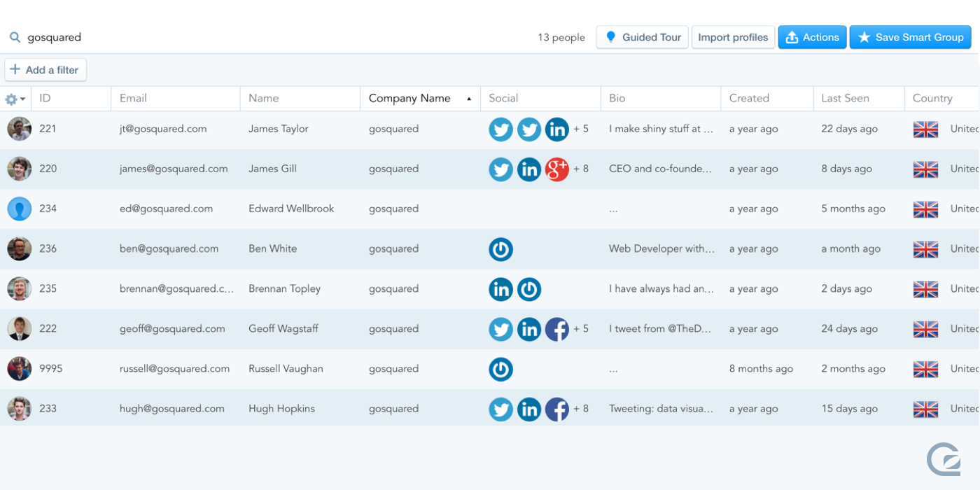Click the "2 days ago" last seen cell

847,289
